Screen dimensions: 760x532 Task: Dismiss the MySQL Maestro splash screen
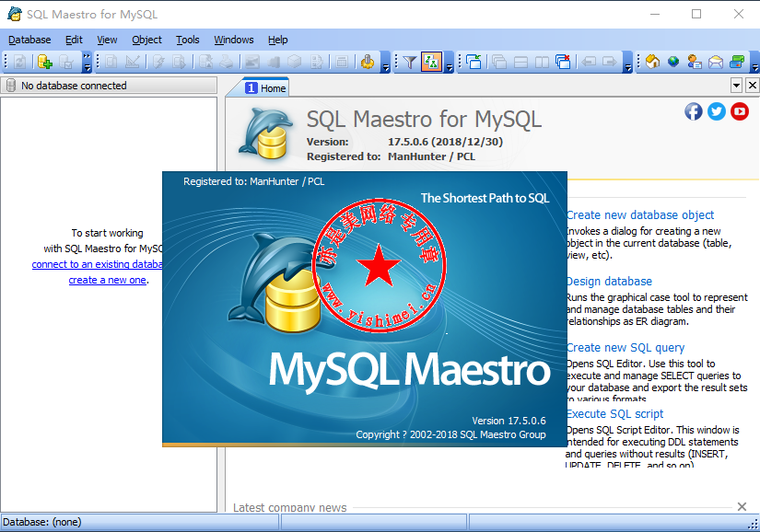coord(365,308)
